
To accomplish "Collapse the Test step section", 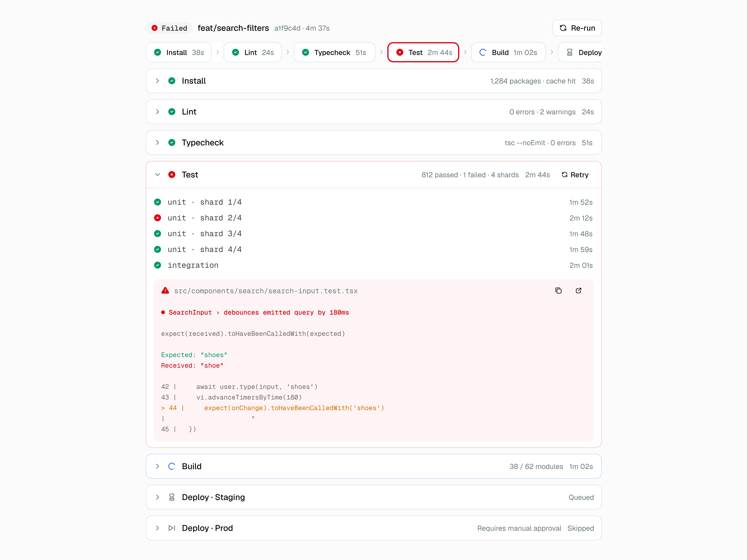I will click(157, 175).
